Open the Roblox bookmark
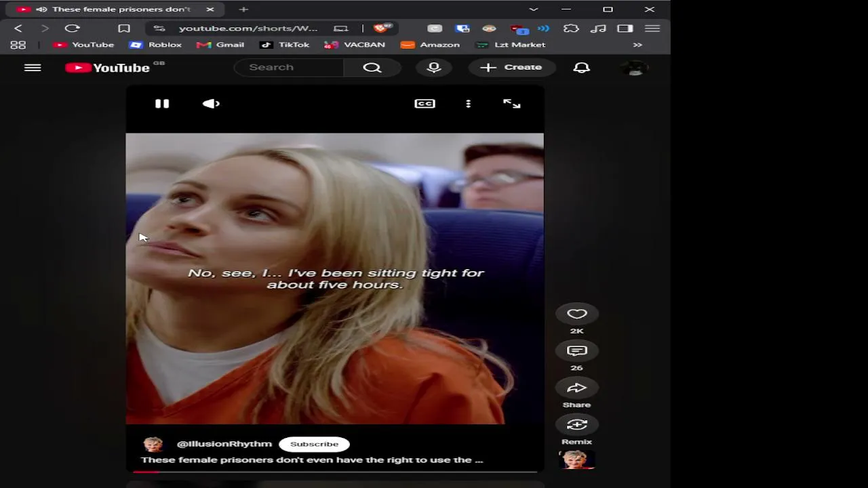The width and height of the screenshot is (868, 488). coord(156,45)
